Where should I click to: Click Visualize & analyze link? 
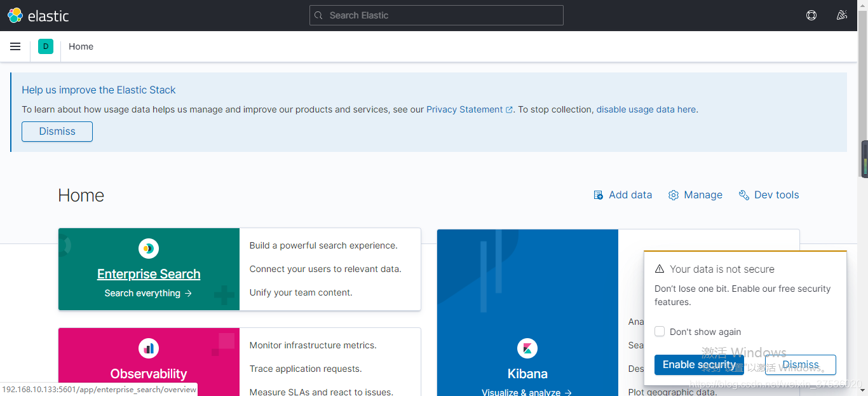[x=527, y=392]
